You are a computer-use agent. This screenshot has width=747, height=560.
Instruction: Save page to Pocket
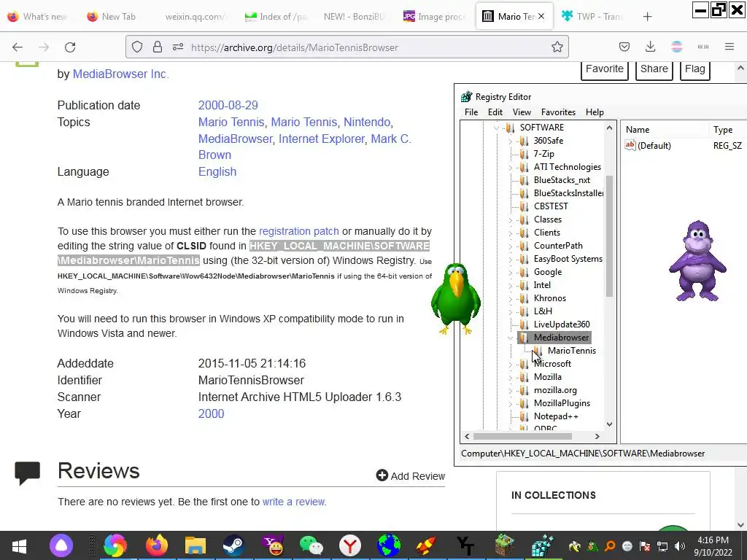624,47
